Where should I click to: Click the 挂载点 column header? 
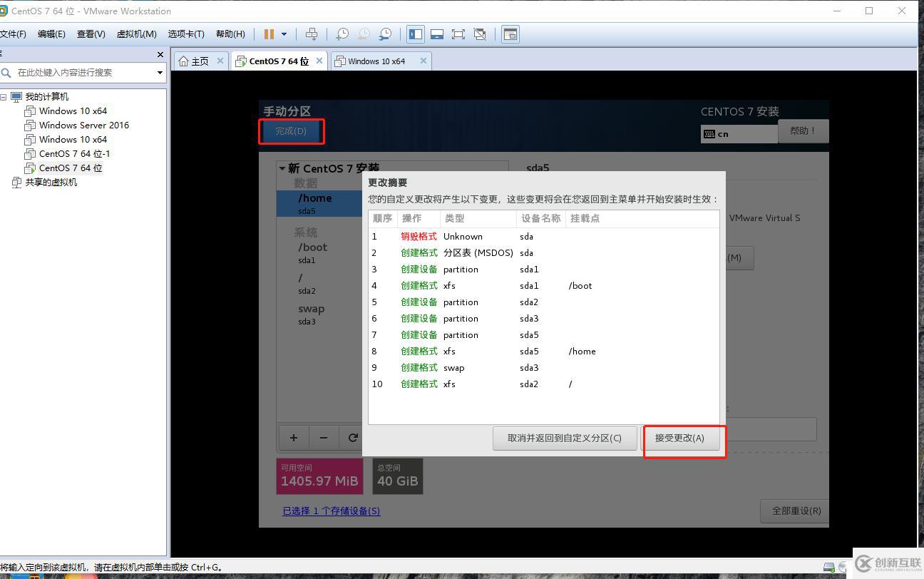tap(642, 218)
